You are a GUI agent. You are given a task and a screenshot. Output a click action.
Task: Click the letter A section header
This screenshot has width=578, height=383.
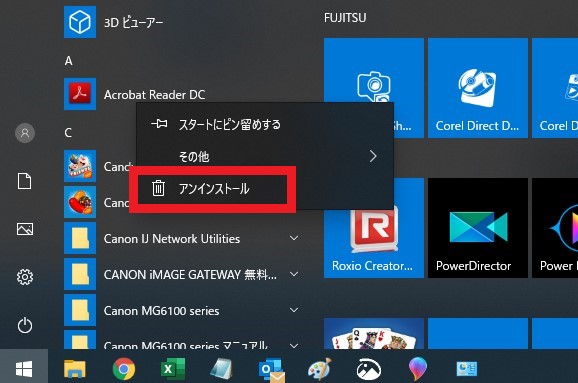tap(69, 60)
